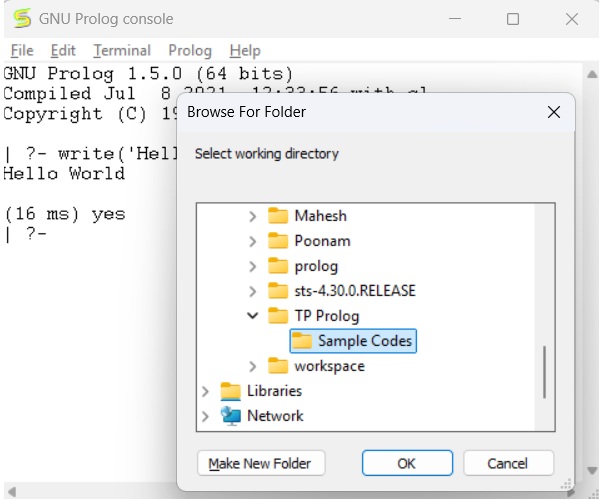Expand the Libraries tree node
The width and height of the screenshot is (600, 500).
tap(207, 391)
